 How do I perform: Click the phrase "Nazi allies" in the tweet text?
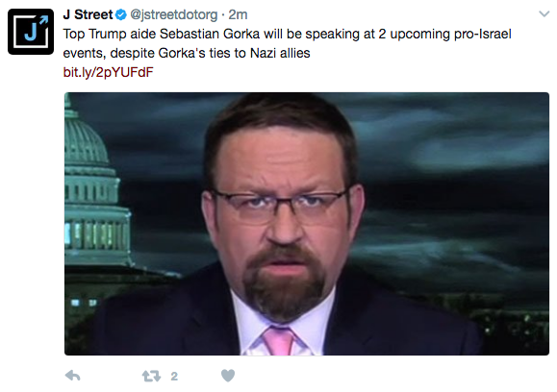(280, 53)
